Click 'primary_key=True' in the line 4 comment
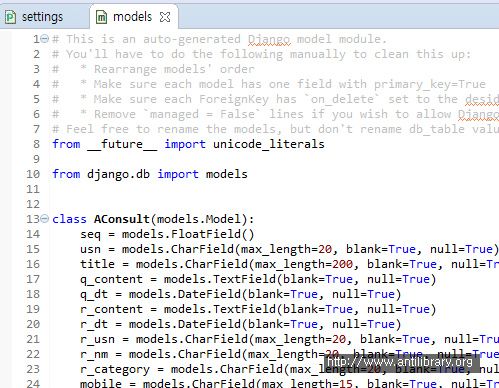Screen dimensions: 499x388 430,84
